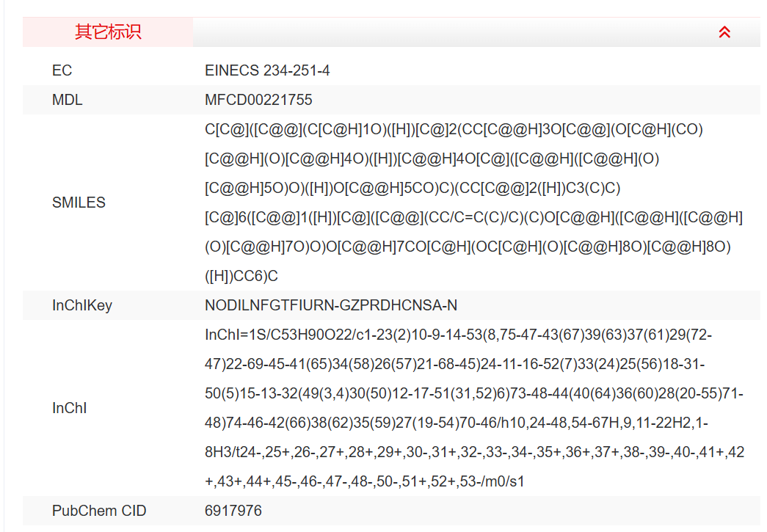Select the EINECS 234-251-4 value
This screenshot has width=767, height=532.
(267, 70)
